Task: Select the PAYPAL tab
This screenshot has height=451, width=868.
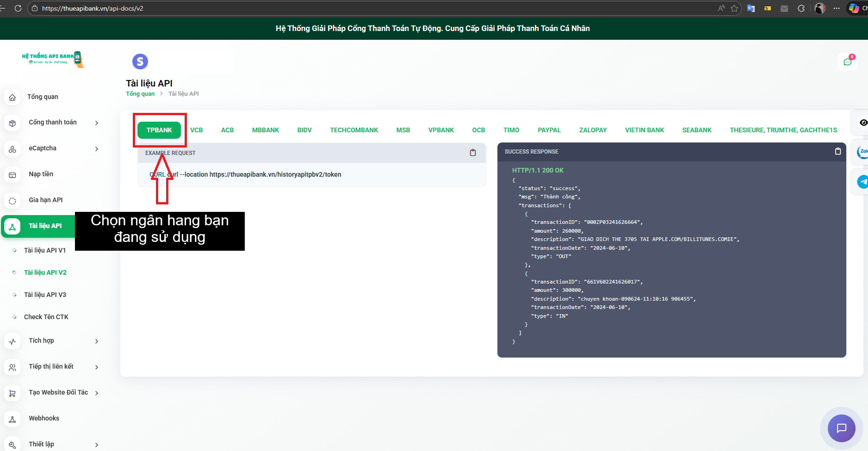Action: point(549,130)
